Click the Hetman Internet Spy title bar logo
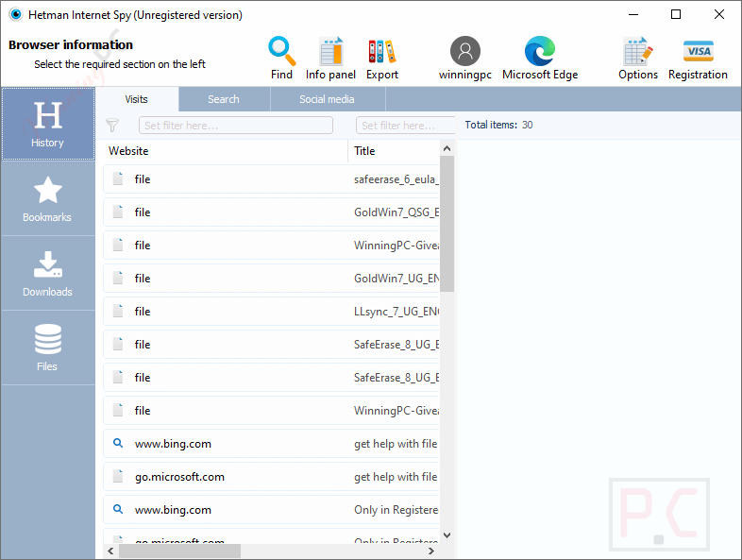 [x=16, y=15]
